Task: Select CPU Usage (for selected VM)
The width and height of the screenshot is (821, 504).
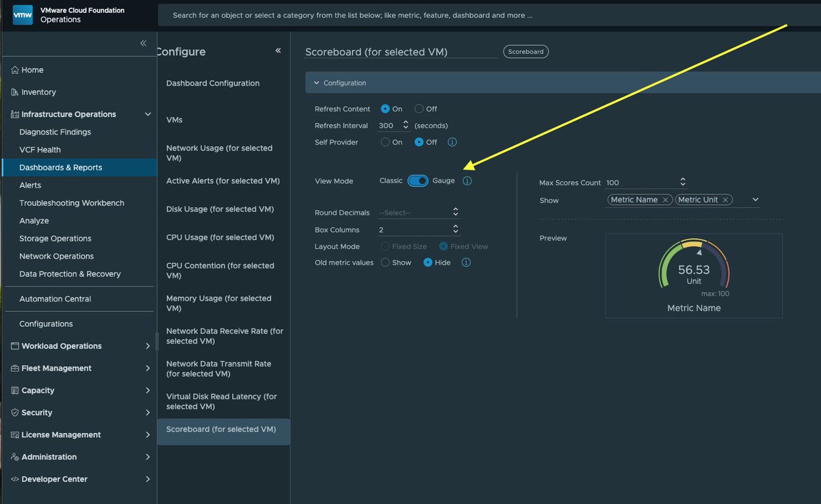Action: click(220, 237)
